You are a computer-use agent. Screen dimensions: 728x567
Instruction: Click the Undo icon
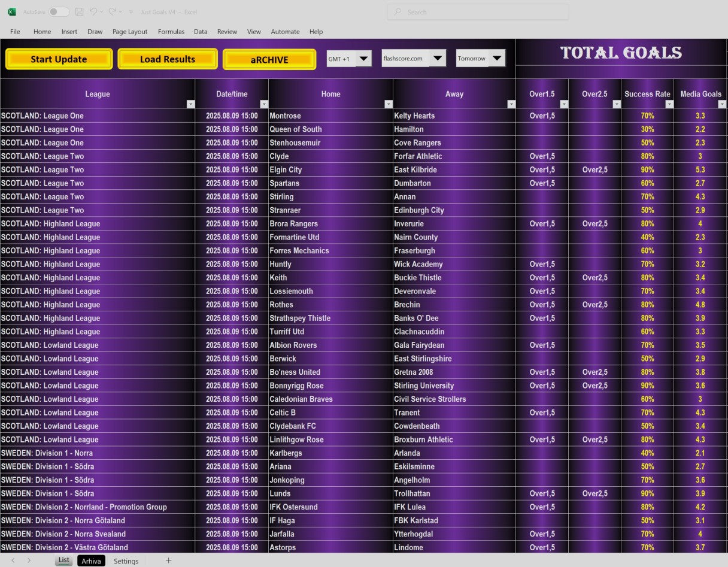(93, 11)
